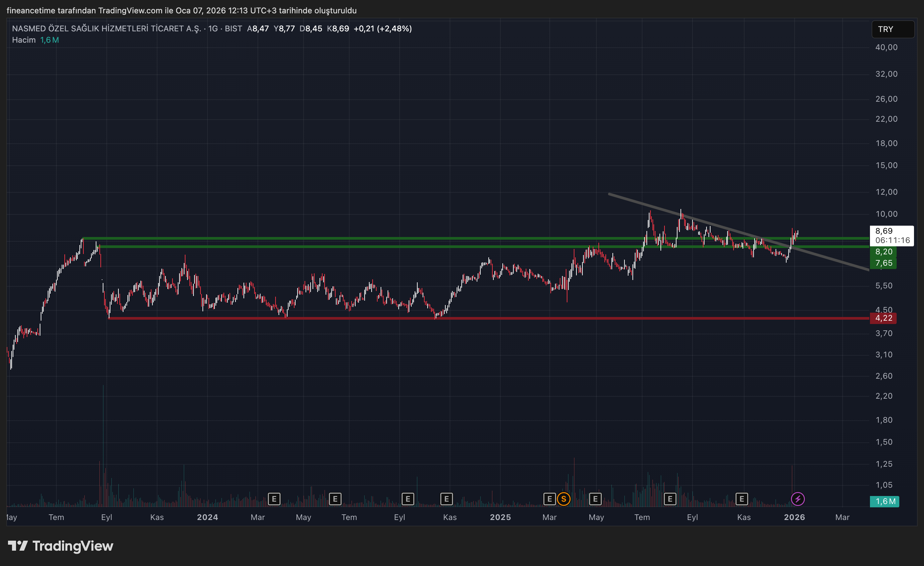Viewport: 924px width, 566px height.
Task: Open earnings 'E' marker above May 2025
Action: click(595, 499)
